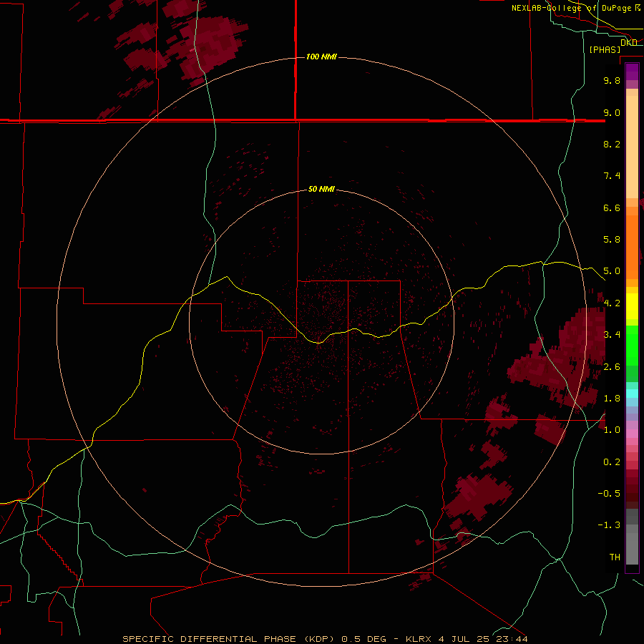Click the 7.4 color scale value
The image size is (644, 644).
pyautogui.click(x=612, y=176)
